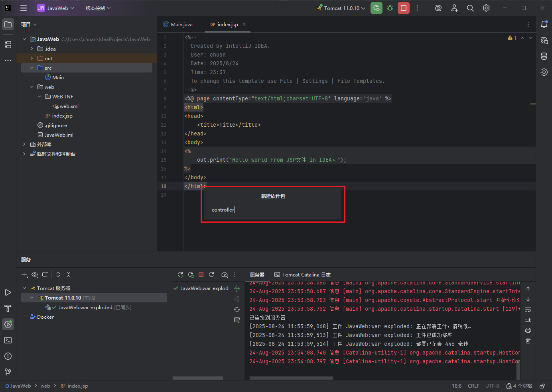
Task: Collapse the WEB-INF folder
Action: click(39, 96)
